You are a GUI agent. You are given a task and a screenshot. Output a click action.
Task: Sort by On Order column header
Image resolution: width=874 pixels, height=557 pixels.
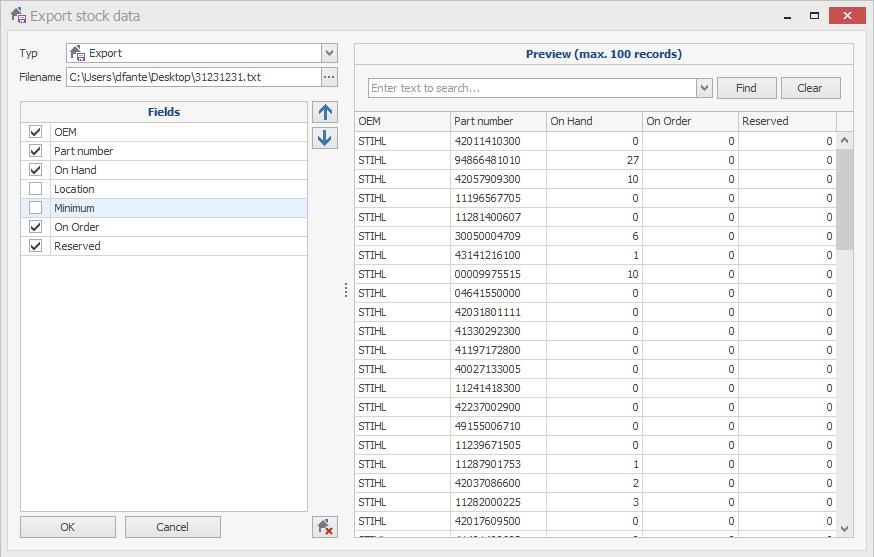coord(690,121)
